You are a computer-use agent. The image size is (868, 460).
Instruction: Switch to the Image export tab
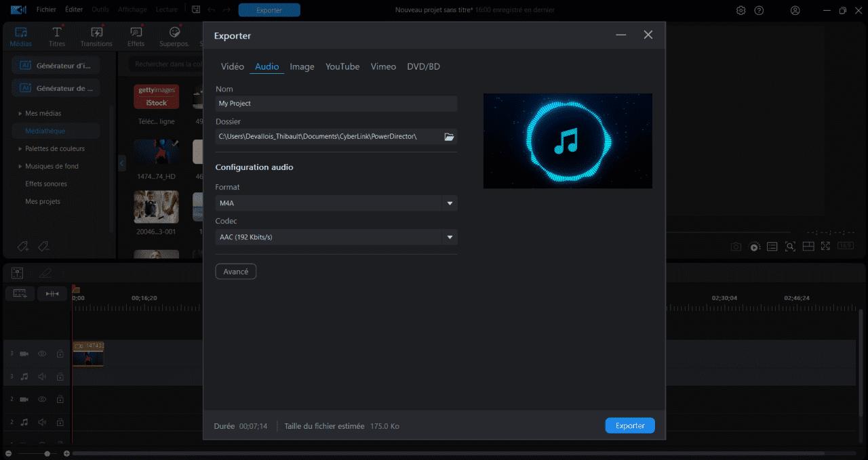302,66
